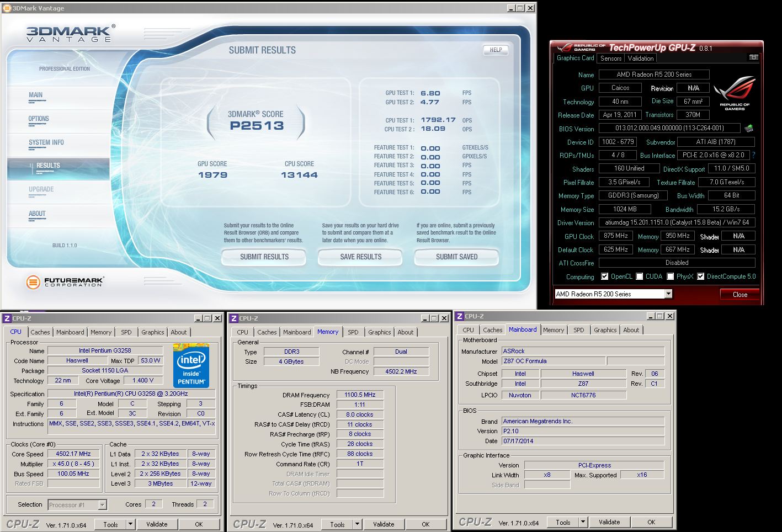Select RESULTS in 3DMark sidebar
782x532 pixels.
point(58,169)
